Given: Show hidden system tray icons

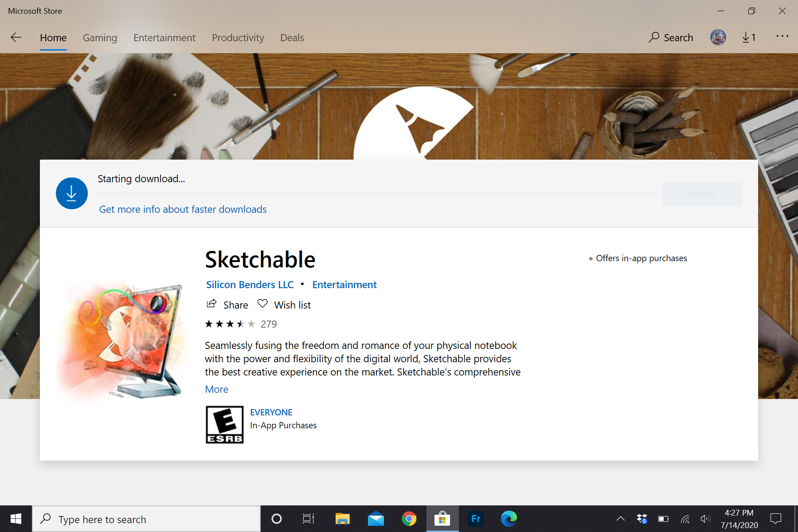Looking at the screenshot, I should click(621, 519).
